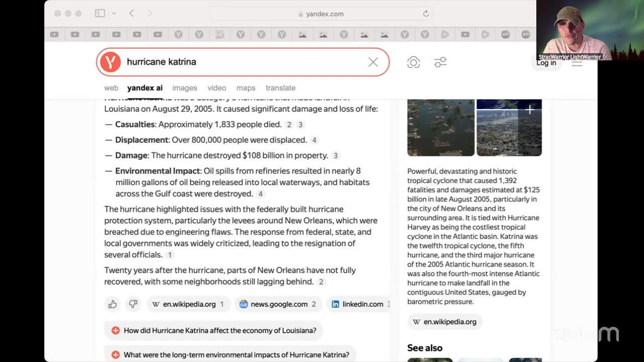
Task: Dislike the AI answer with thumbs down
Action: [x=133, y=304]
